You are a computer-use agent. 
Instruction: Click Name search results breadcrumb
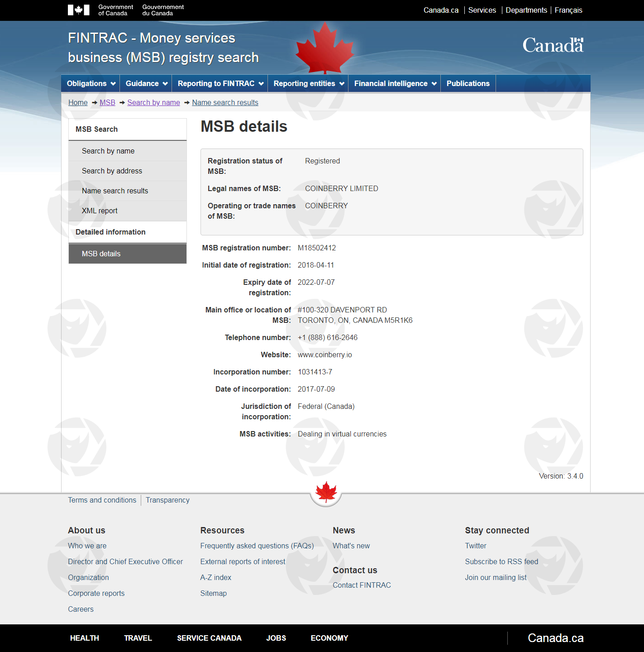[225, 102]
